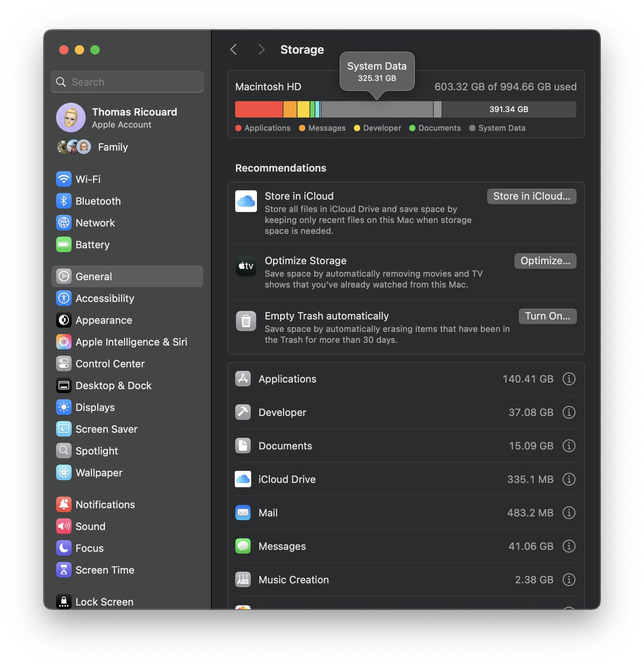The image size is (644, 667).
Task: Go back with the left chevron
Action: [234, 49]
